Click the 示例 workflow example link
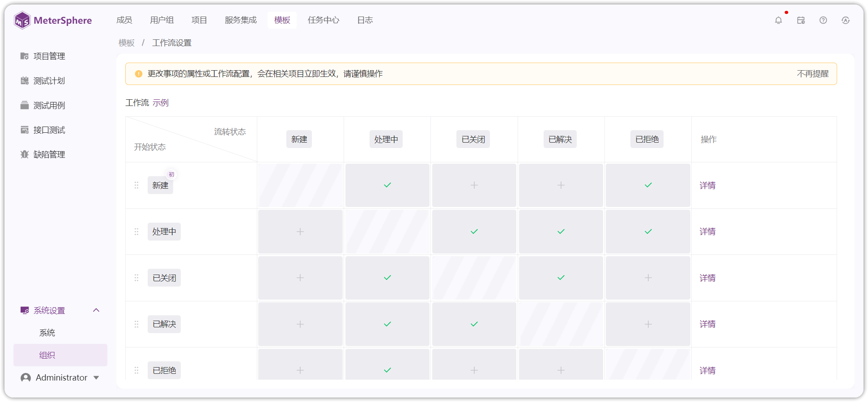 [161, 103]
